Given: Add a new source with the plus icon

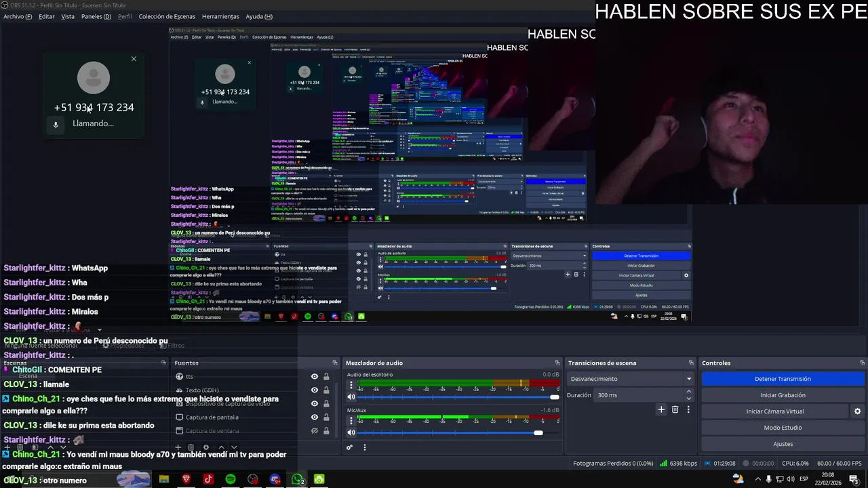Looking at the screenshot, I should 178,447.
